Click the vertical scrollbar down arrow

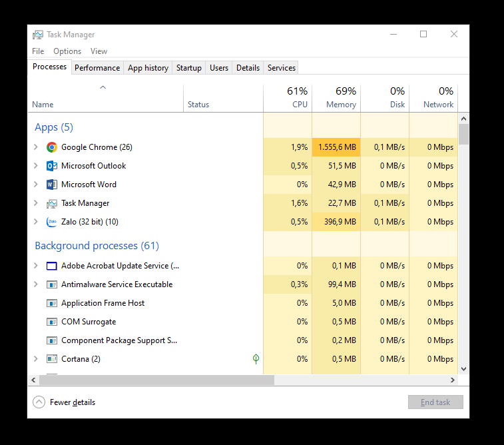tap(463, 369)
